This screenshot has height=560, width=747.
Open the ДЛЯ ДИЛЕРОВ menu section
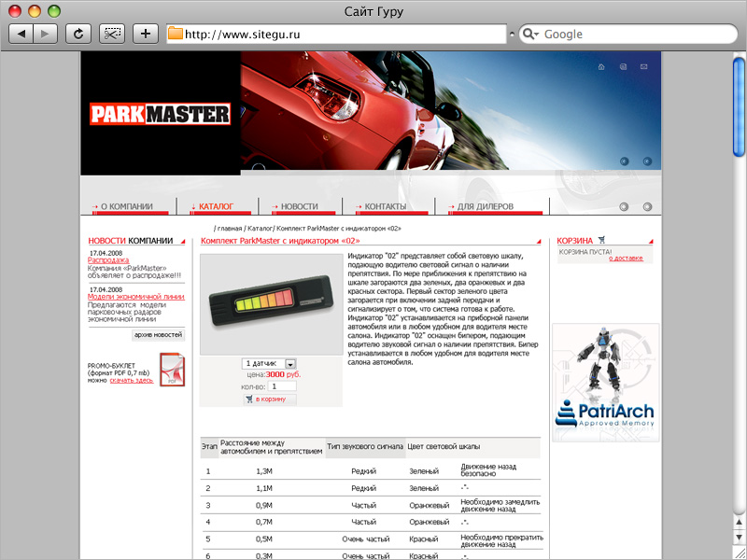[x=485, y=206]
